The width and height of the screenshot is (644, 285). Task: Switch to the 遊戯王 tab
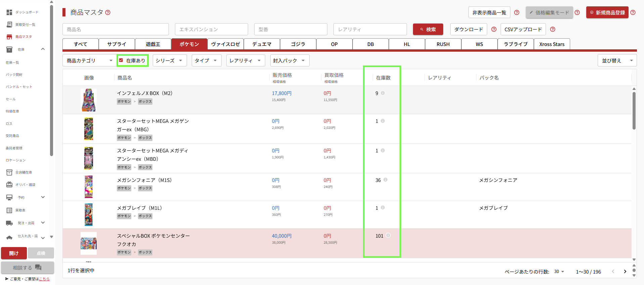point(153,44)
